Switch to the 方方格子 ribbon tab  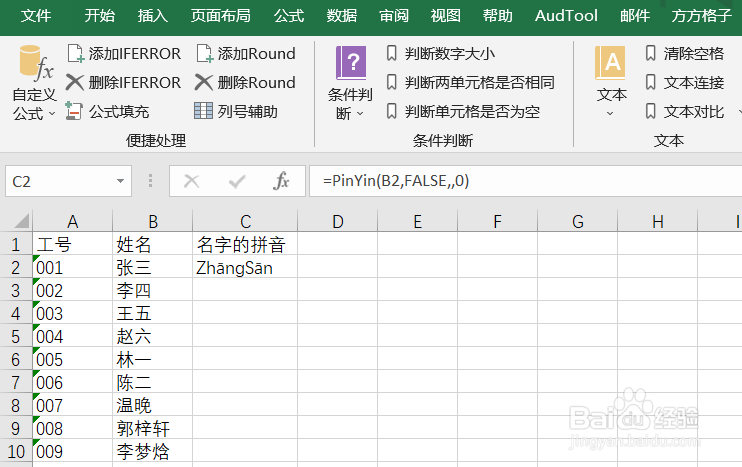701,16
